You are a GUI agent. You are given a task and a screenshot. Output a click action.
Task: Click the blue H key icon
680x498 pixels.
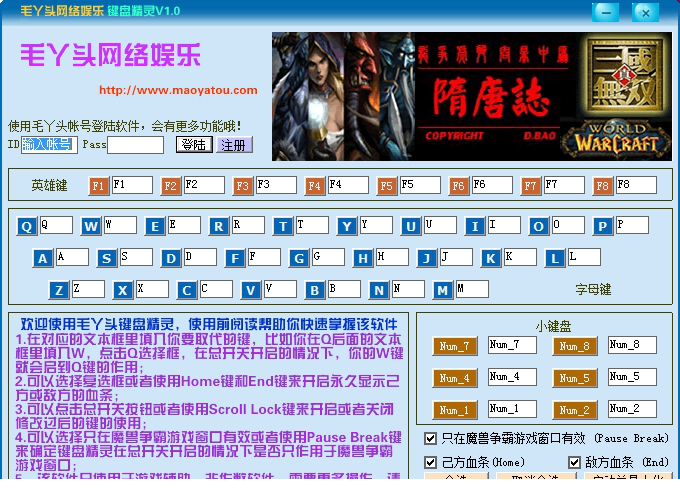tap(363, 259)
